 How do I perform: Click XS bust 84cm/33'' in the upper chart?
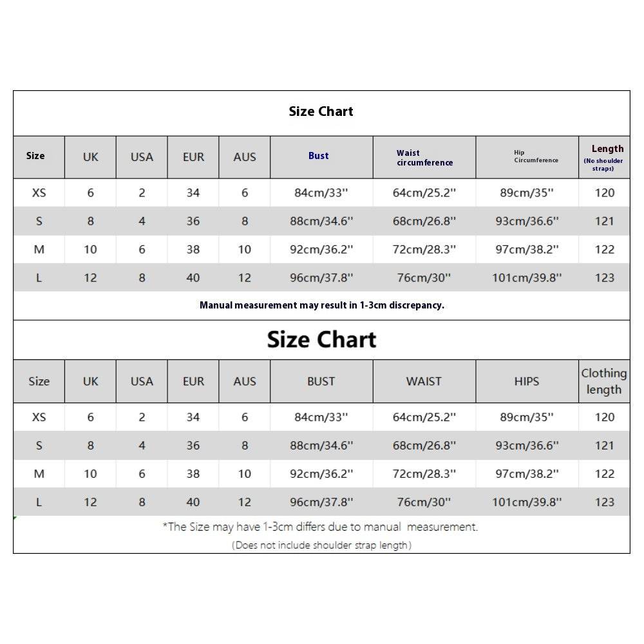(321, 193)
